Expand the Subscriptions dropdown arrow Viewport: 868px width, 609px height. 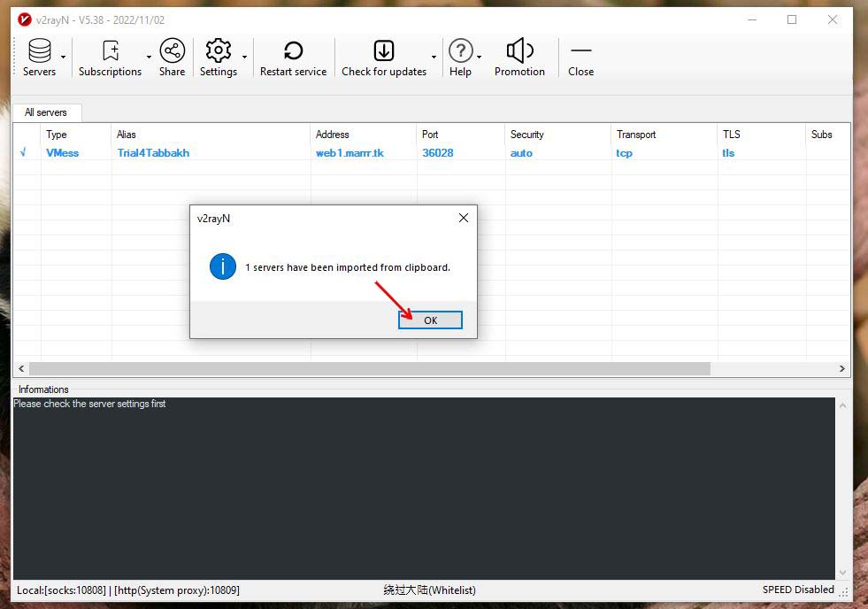point(149,58)
